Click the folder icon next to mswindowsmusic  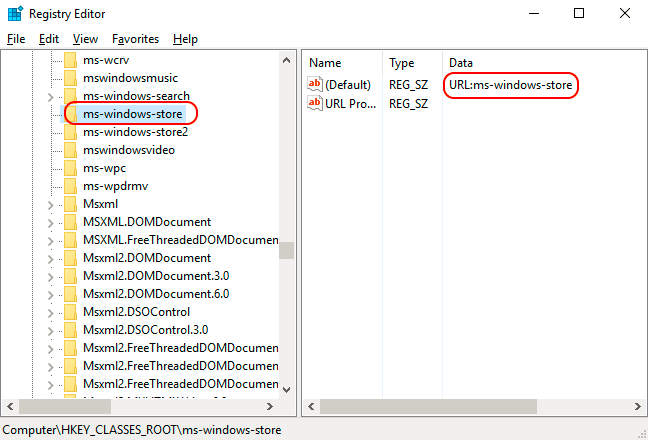click(70, 78)
